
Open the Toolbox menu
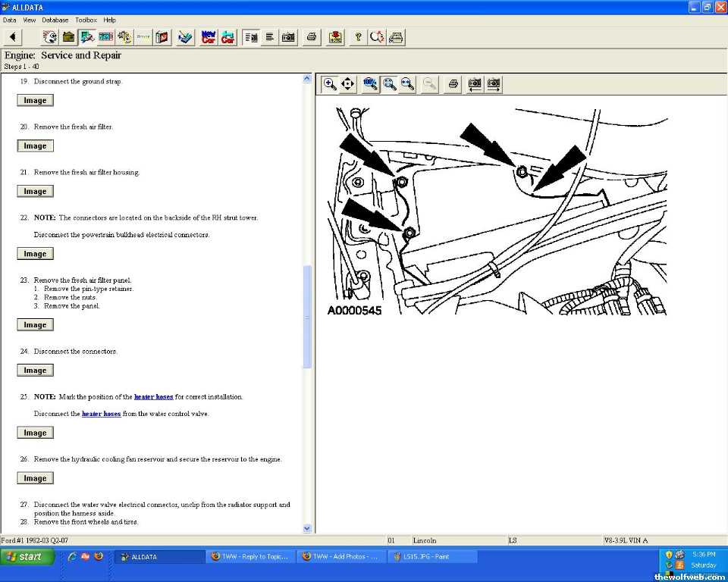pos(86,20)
